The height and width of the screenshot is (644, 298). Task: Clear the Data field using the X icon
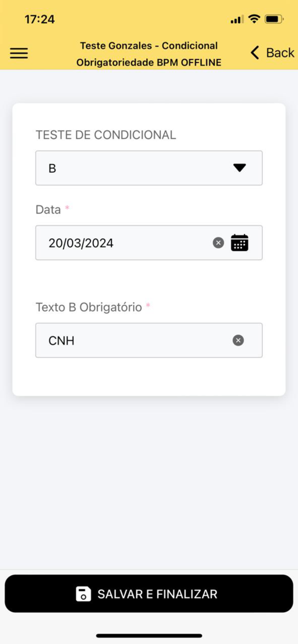coord(218,243)
